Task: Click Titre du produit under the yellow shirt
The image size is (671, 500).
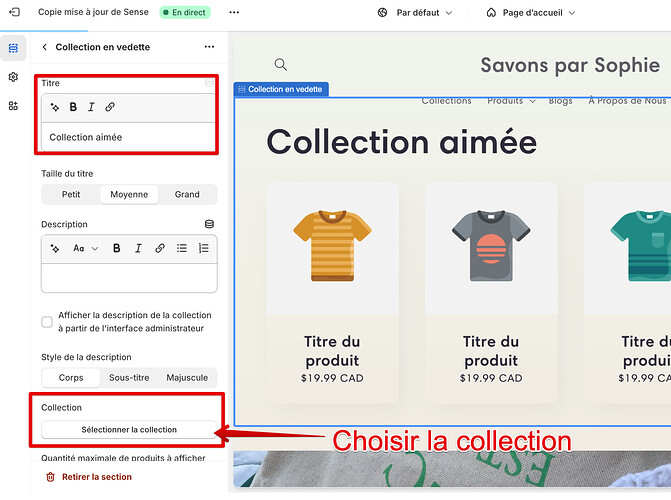Action: click(332, 351)
